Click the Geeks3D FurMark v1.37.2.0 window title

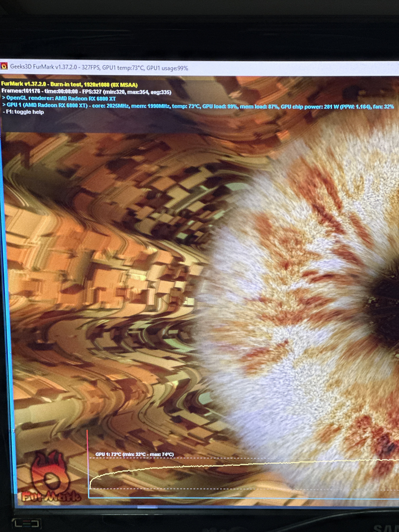pyautogui.click(x=99, y=67)
